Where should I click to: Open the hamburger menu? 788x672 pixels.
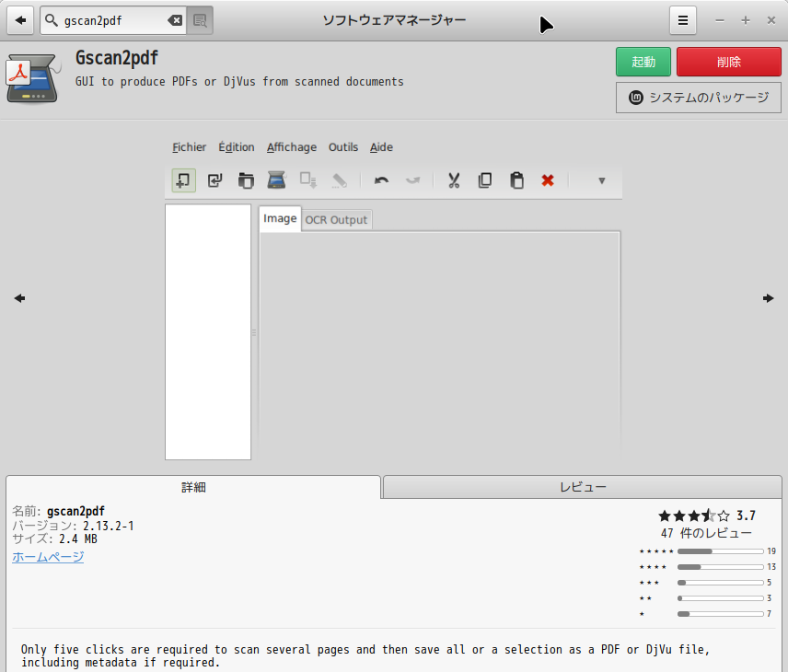tap(683, 20)
